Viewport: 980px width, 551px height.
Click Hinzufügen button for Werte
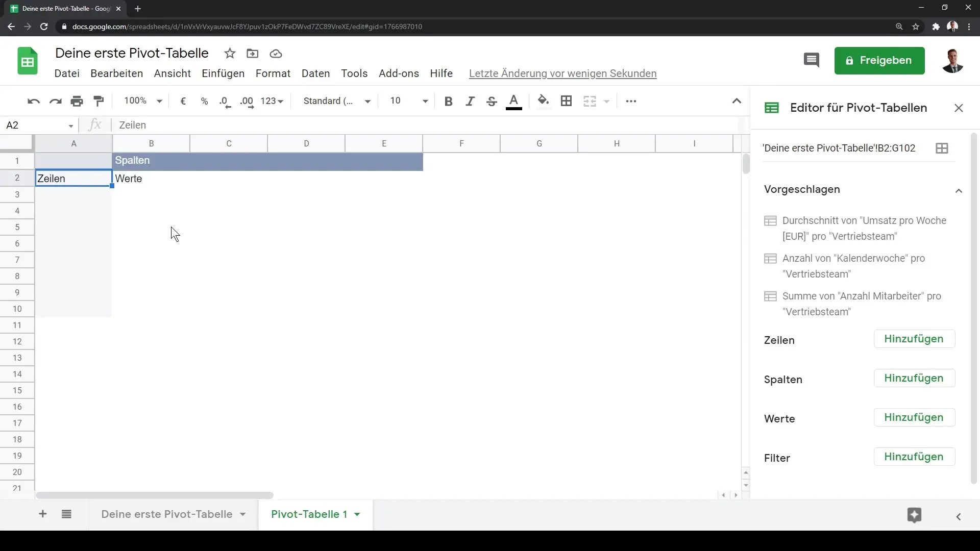coord(913,417)
